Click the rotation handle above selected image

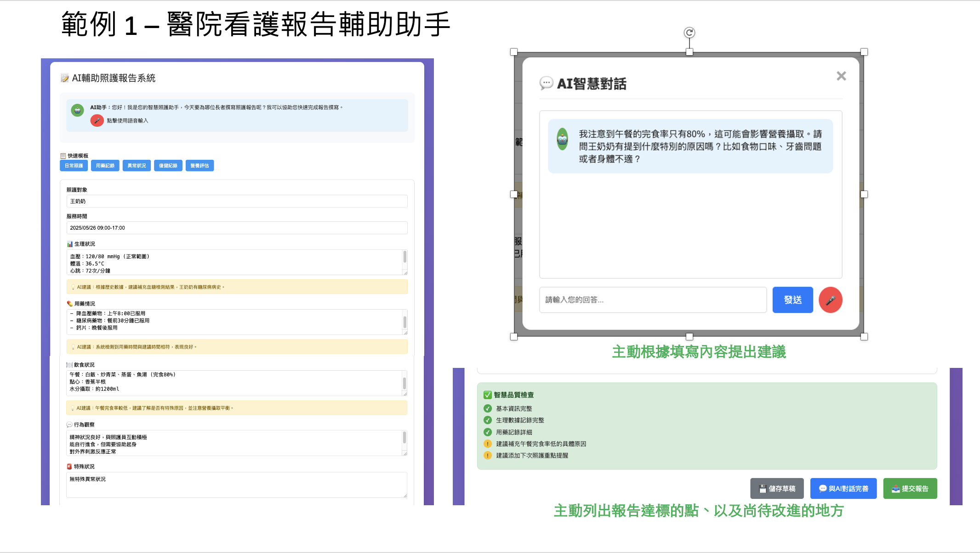[689, 33]
